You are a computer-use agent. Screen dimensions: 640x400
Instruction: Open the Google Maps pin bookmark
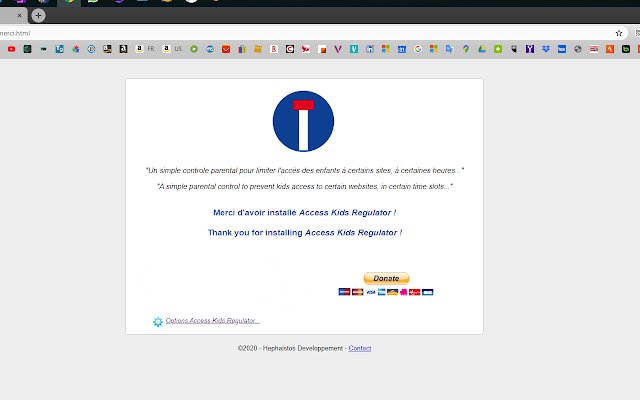pos(466,49)
